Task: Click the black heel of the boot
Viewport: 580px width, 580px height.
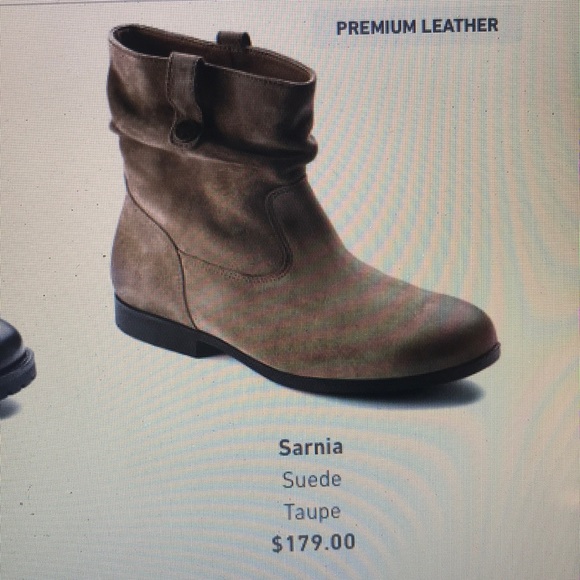Action: [x=163, y=329]
